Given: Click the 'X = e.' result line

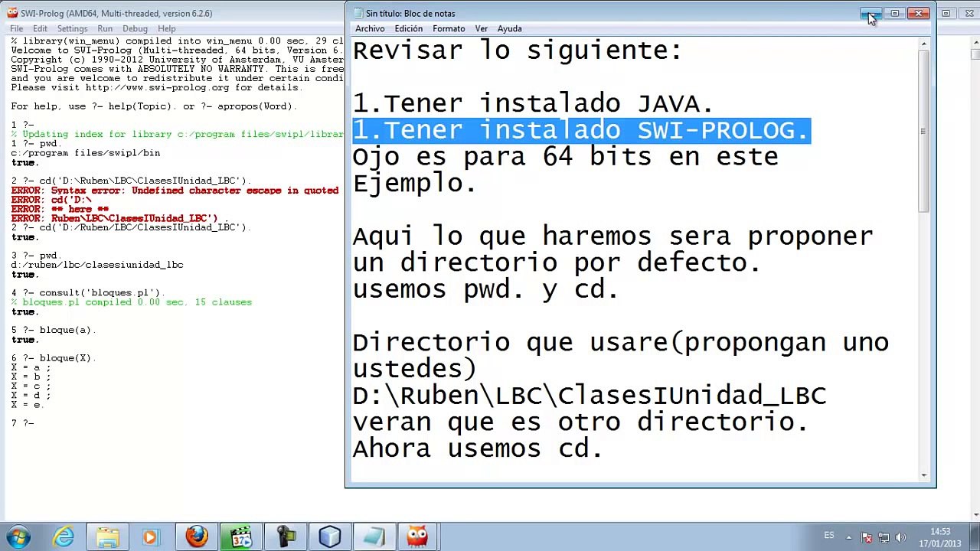Looking at the screenshot, I should (27, 405).
